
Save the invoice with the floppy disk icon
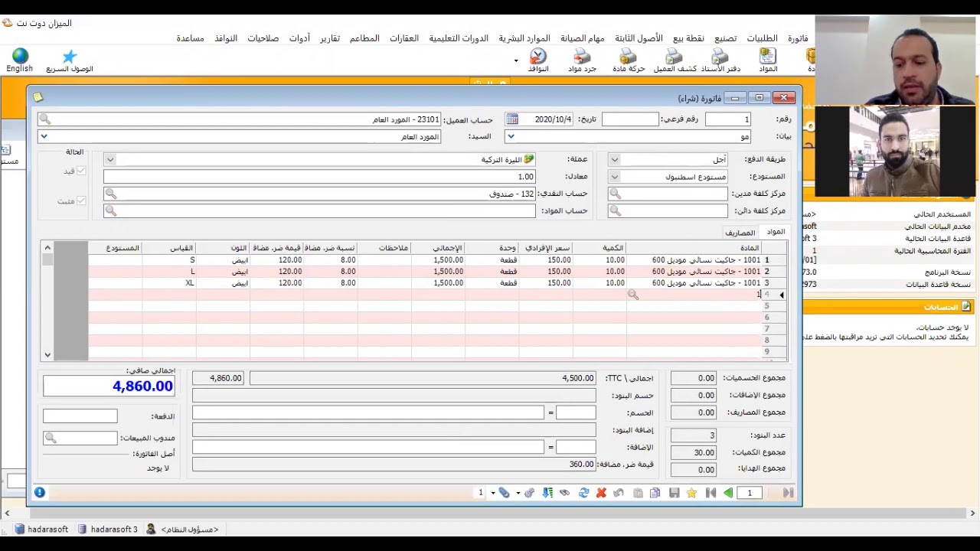coord(674,493)
